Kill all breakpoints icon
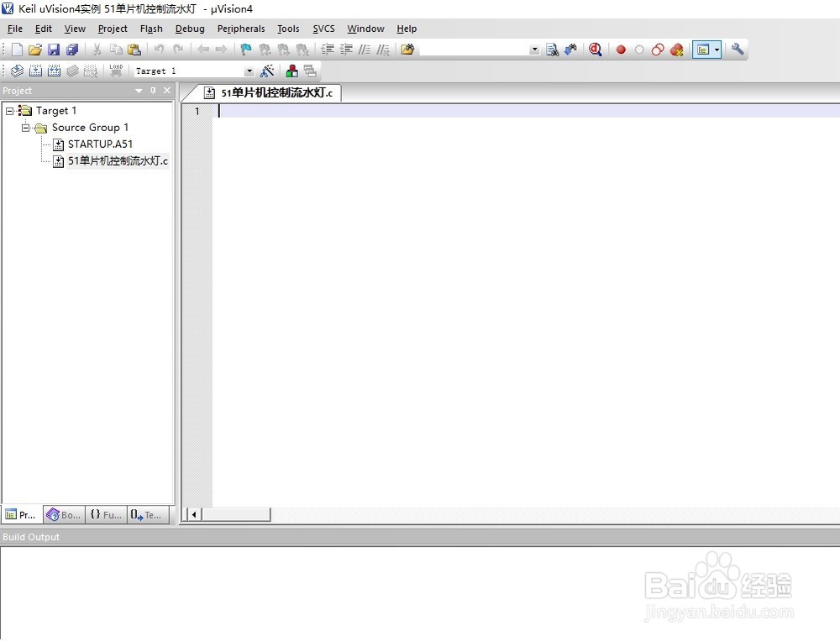The image size is (840, 641). pos(676,50)
